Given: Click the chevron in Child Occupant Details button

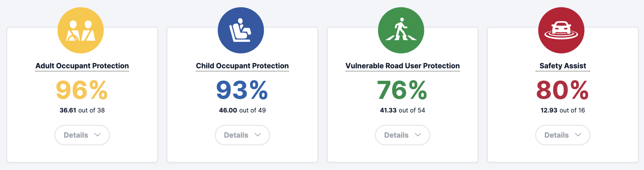Looking at the screenshot, I should [x=258, y=135].
